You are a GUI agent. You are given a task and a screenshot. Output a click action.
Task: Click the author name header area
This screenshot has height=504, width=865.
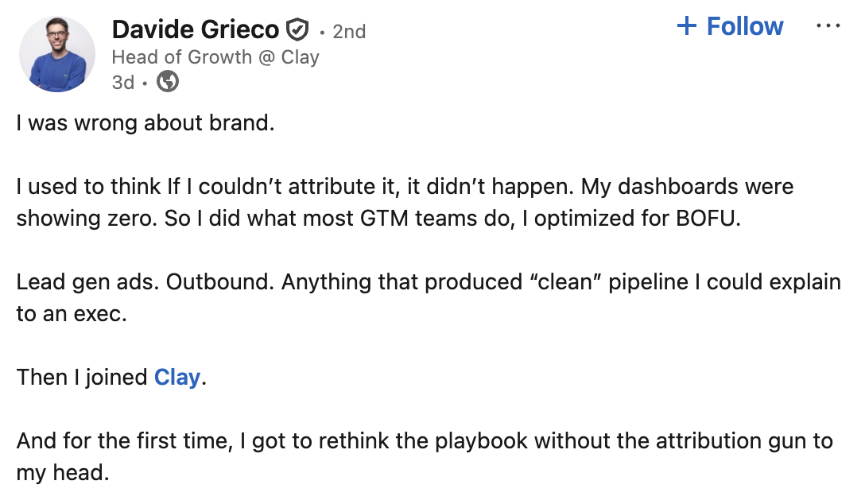coord(196,29)
